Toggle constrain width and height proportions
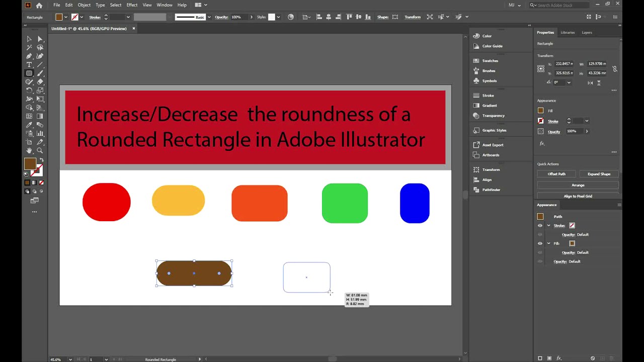The height and width of the screenshot is (362, 644). 614,68
